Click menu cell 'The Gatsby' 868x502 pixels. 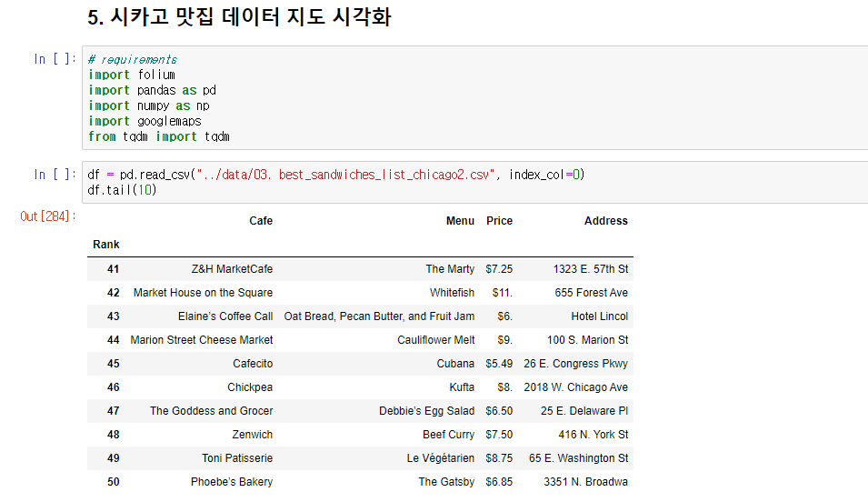[446, 481]
